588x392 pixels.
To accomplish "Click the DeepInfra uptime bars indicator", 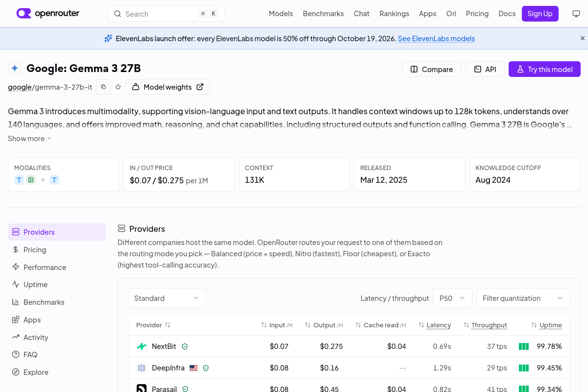I will tap(524, 367).
